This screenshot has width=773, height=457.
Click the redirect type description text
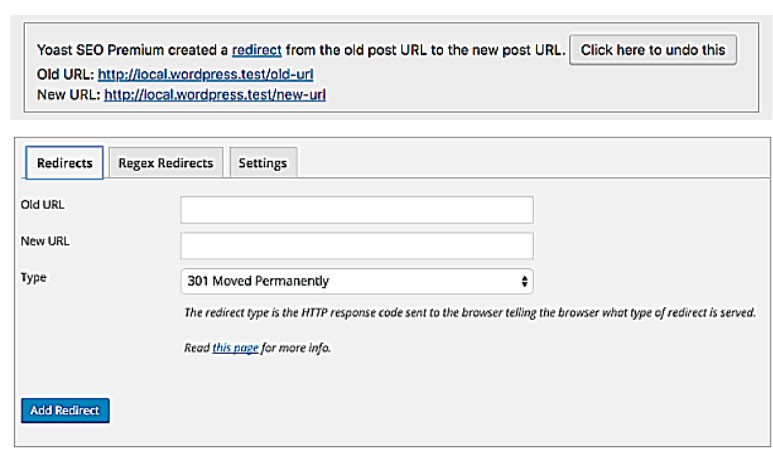pos(470,313)
